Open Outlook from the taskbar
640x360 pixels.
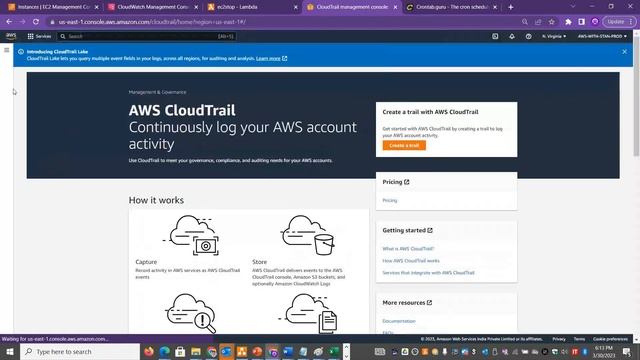(x=227, y=351)
